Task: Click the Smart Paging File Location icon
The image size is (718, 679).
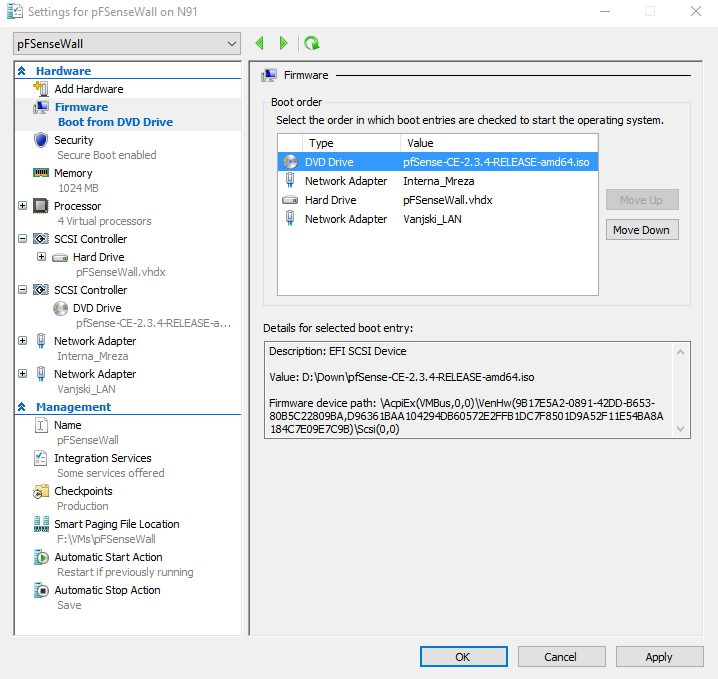Action: 41,524
